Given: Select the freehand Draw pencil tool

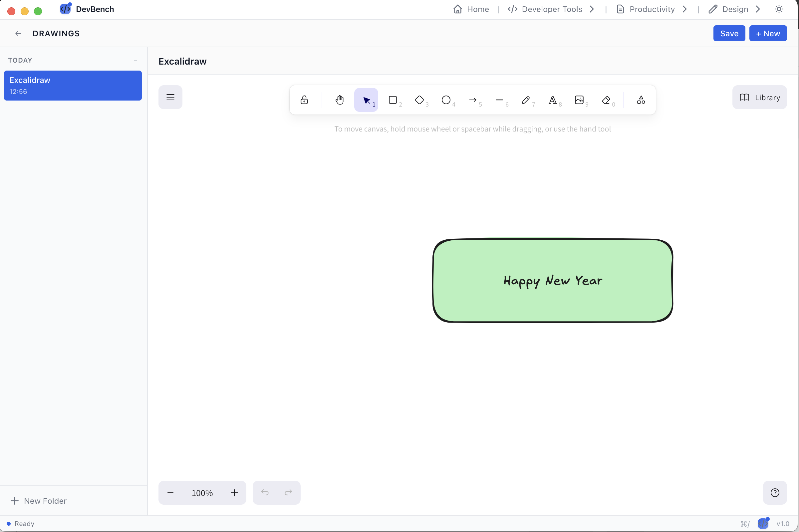Looking at the screenshot, I should click(x=526, y=100).
